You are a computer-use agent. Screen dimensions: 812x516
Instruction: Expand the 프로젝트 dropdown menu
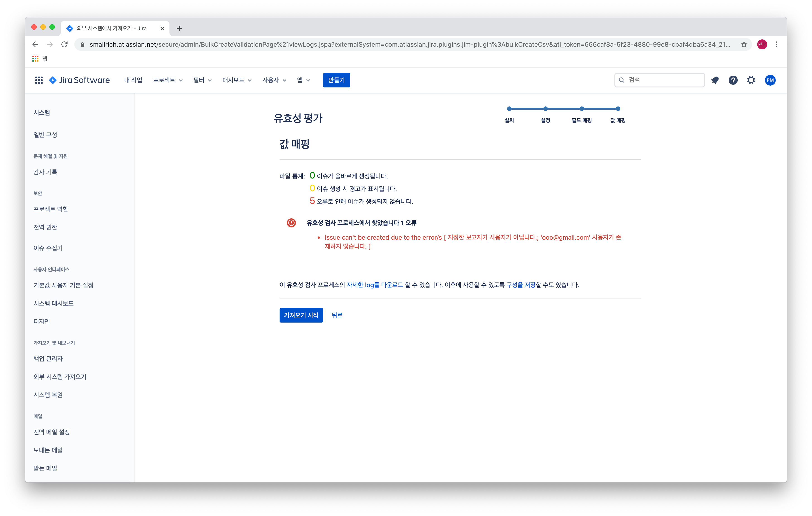pyautogui.click(x=168, y=80)
